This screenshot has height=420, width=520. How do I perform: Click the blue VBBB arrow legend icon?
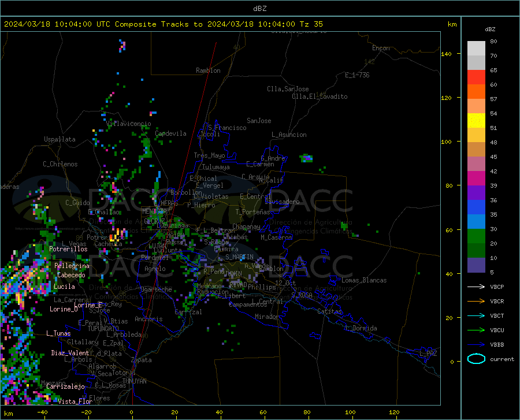[476, 345]
